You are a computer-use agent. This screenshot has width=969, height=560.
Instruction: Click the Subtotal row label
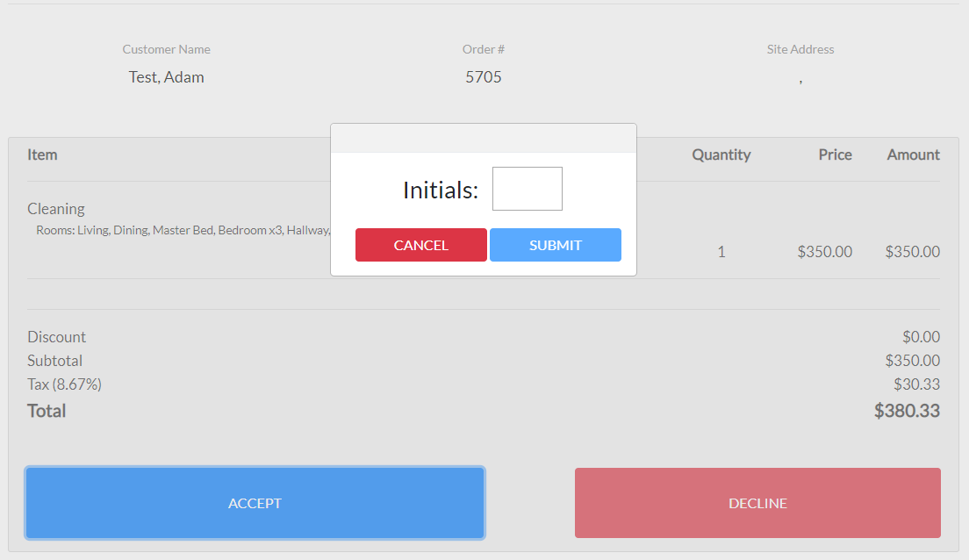pos(54,361)
